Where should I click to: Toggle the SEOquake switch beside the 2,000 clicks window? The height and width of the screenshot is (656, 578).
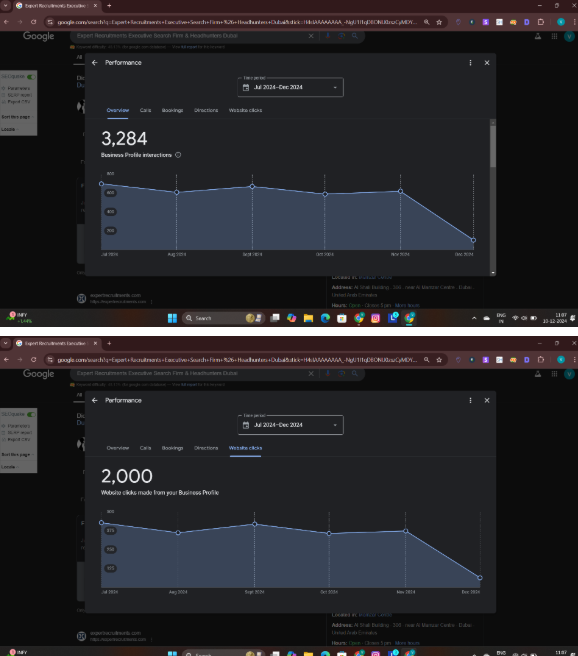(x=31, y=415)
